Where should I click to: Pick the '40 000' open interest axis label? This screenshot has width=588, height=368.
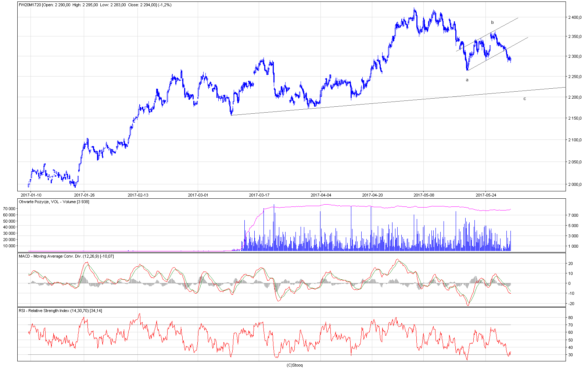click(x=9, y=227)
